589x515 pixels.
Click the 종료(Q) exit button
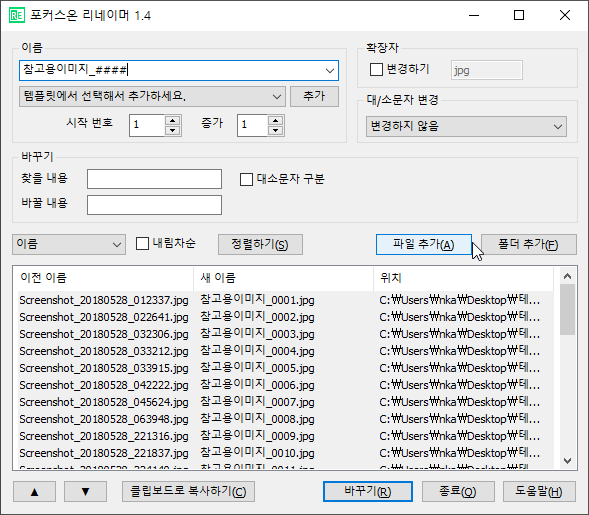tap(458, 492)
